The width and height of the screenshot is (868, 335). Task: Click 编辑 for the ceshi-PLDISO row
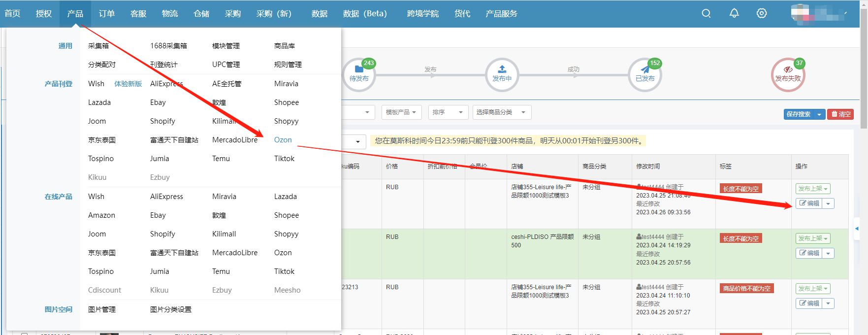click(x=809, y=253)
